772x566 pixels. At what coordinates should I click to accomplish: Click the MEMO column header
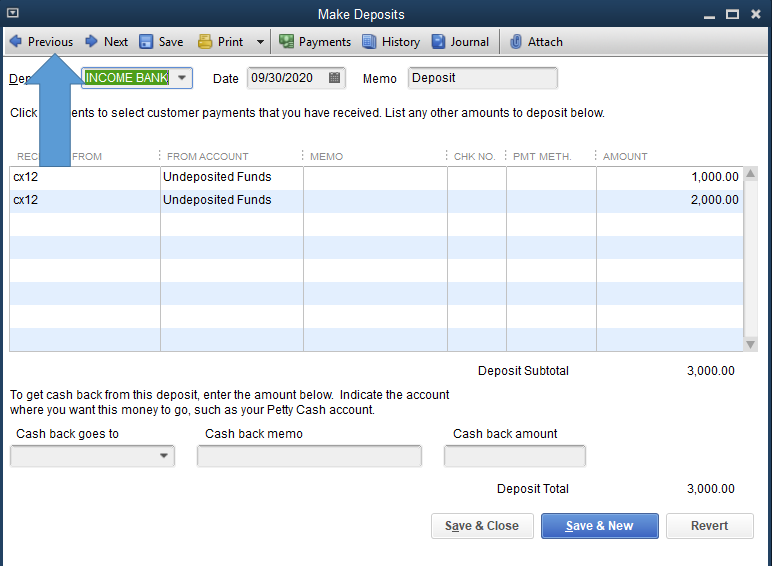pos(326,157)
